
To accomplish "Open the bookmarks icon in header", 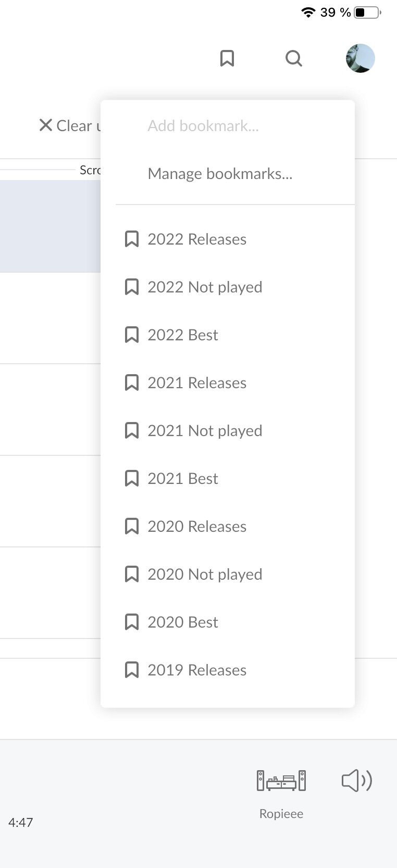I will click(227, 58).
